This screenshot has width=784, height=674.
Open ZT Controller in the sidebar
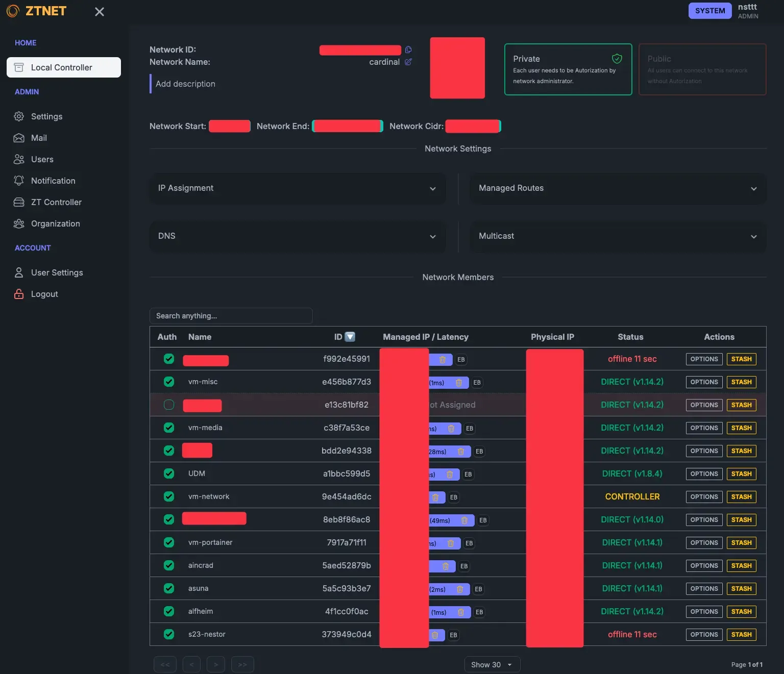(x=56, y=202)
